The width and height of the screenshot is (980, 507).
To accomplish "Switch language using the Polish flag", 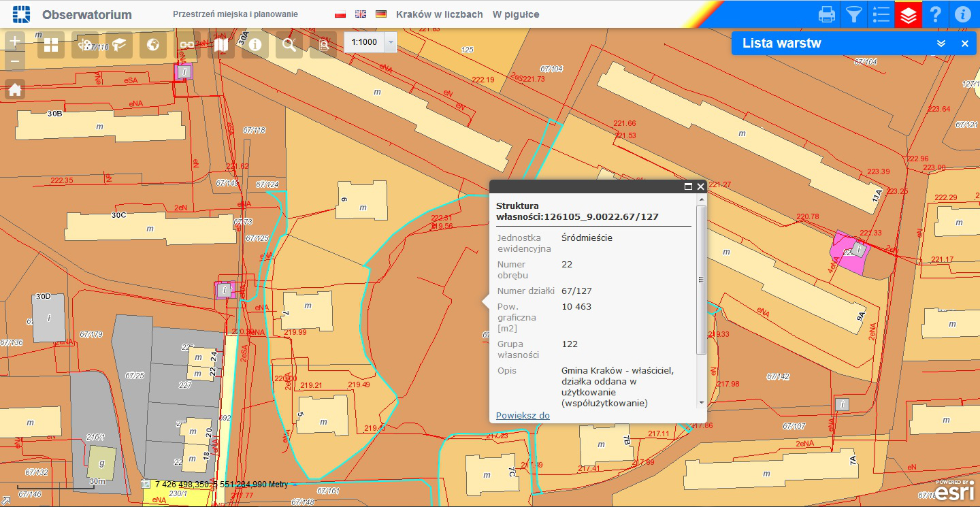I will click(x=340, y=14).
